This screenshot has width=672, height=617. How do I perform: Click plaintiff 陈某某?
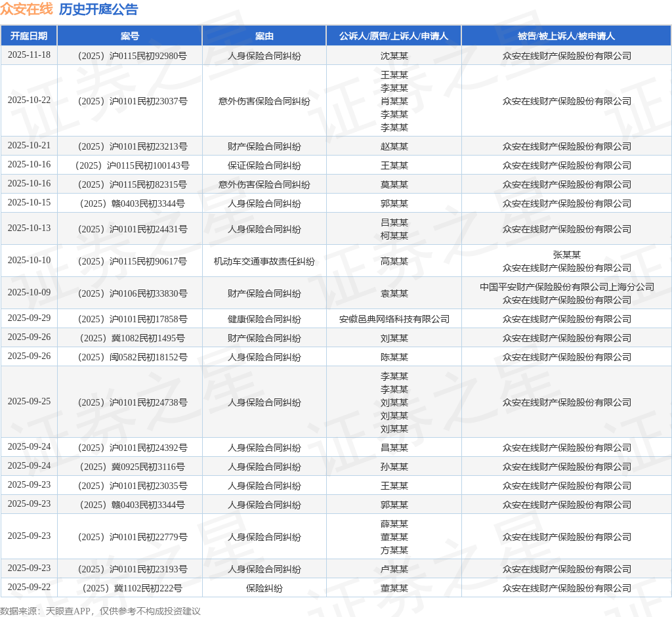pos(394,357)
